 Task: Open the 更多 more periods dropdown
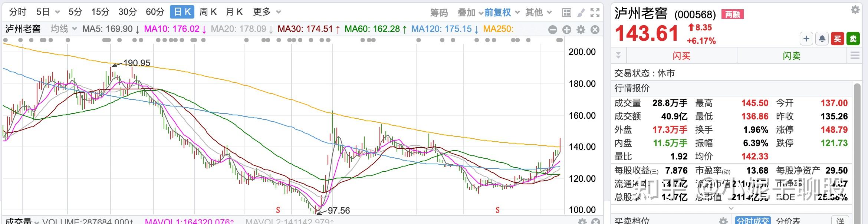click(267, 12)
